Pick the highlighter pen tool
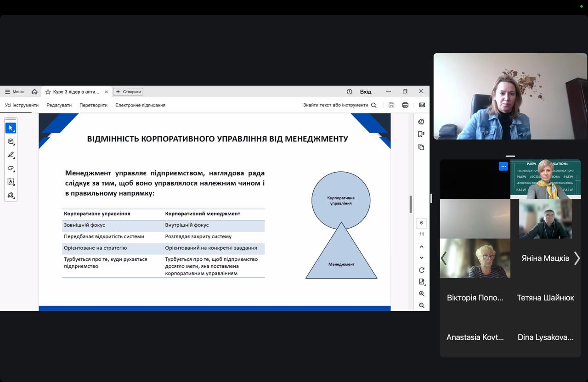Screen dimensions: 588x382 pos(11,155)
